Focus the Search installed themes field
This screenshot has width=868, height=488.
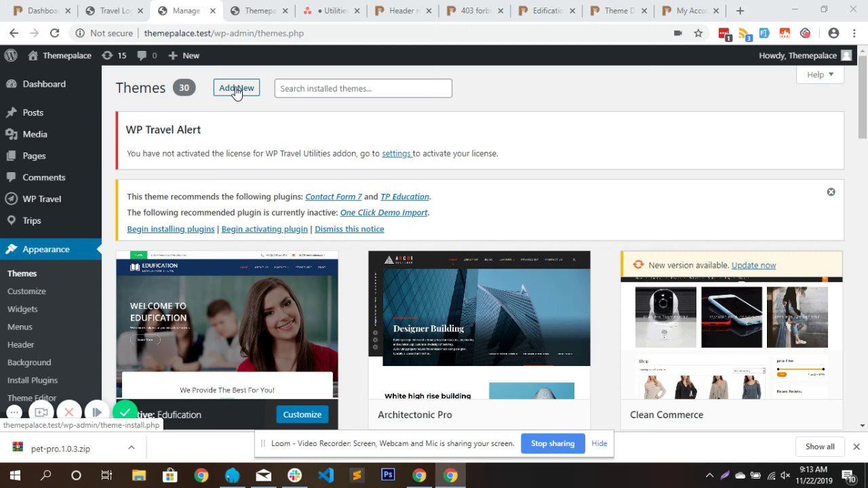point(363,88)
